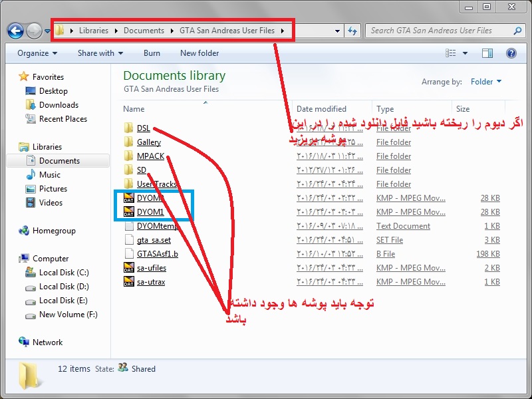Click the large folder icon in details pane
Image resolution: width=532 pixels, height=399 pixels.
[29, 376]
